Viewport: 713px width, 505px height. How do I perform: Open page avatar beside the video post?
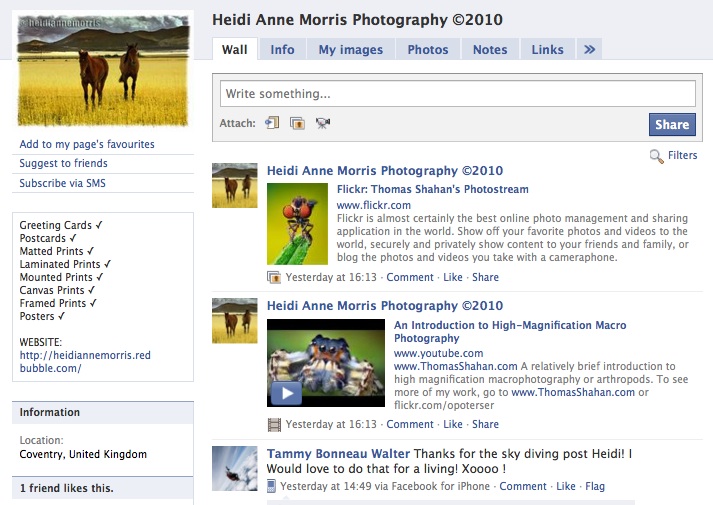coord(235,320)
